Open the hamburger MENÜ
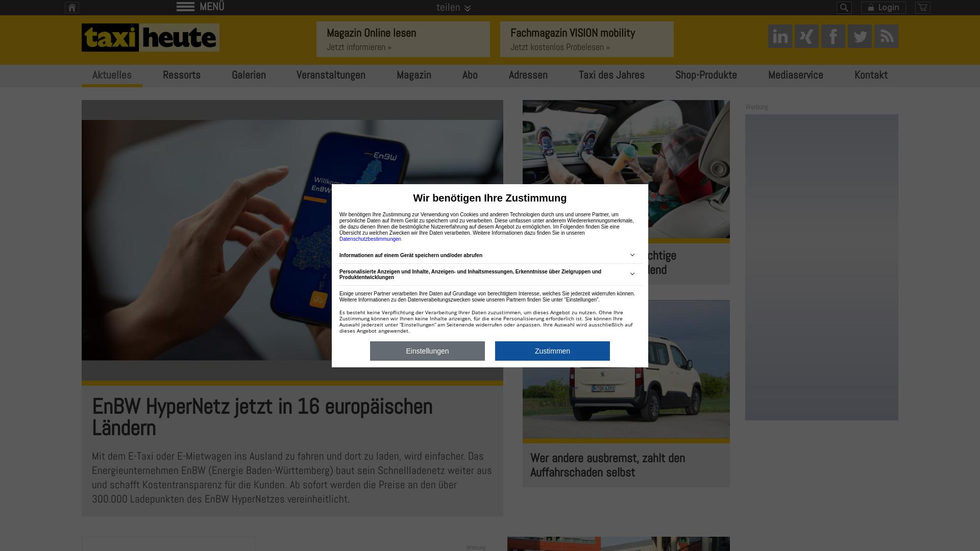The width and height of the screenshot is (980, 551). [x=201, y=7]
